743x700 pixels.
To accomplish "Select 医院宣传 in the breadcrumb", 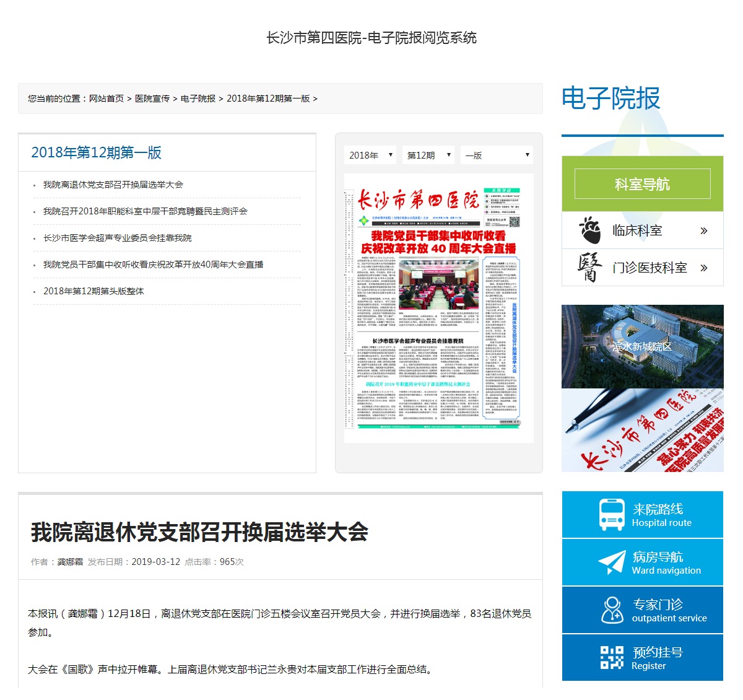I will [x=152, y=98].
